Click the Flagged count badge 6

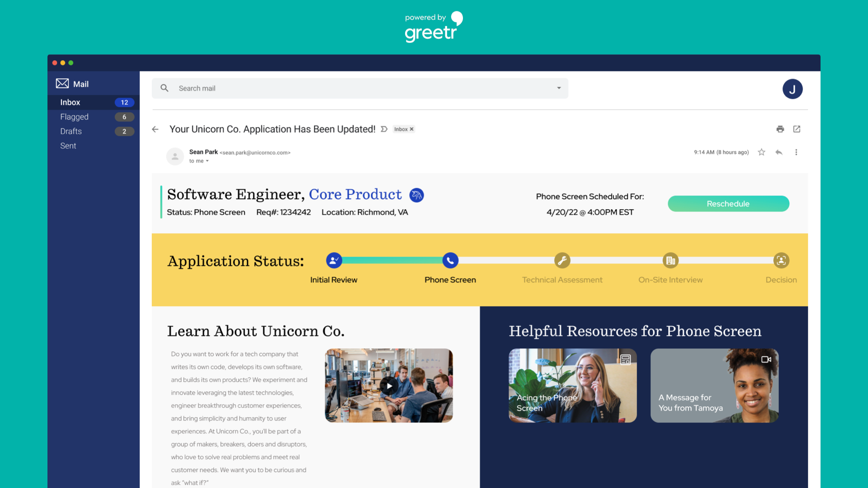(x=124, y=117)
